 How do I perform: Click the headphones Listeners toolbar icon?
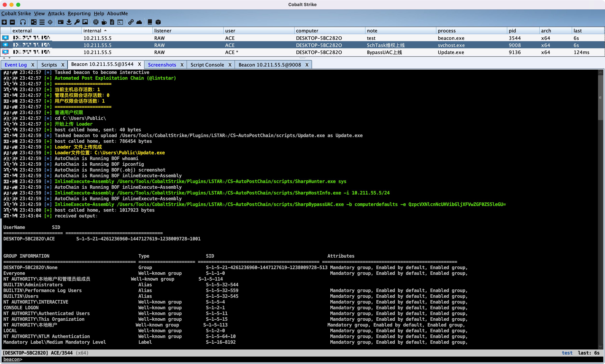[23, 22]
